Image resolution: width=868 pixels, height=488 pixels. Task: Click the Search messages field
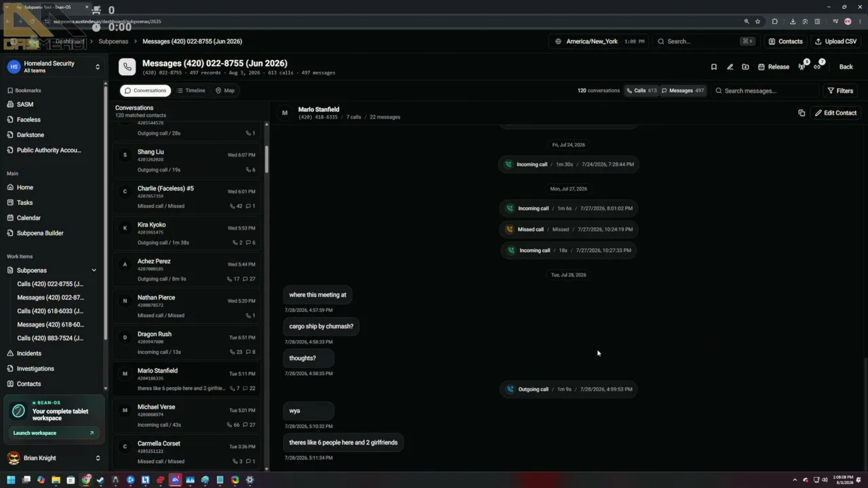pos(764,90)
